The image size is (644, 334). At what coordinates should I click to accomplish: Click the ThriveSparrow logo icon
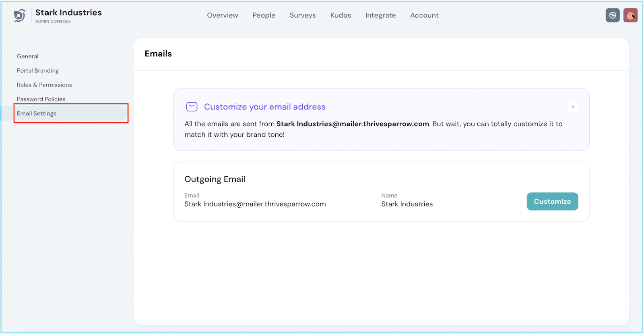(19, 16)
